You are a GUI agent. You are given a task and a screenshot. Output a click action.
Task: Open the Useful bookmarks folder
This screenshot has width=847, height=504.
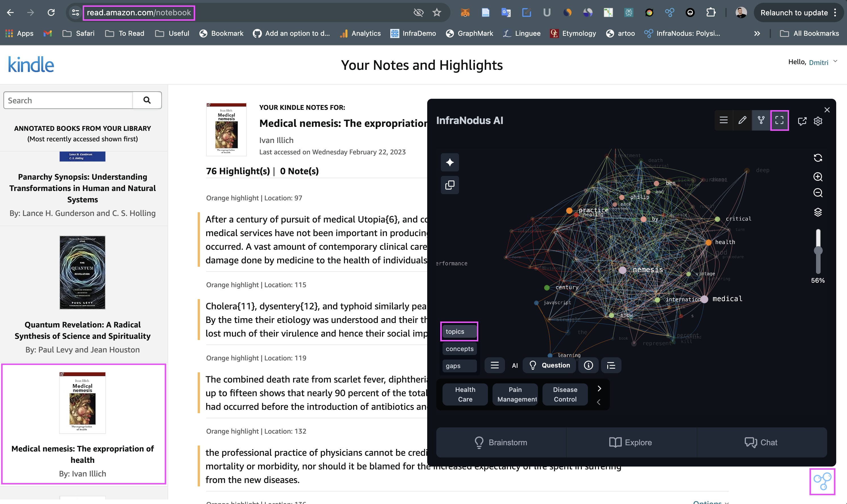[172, 33]
